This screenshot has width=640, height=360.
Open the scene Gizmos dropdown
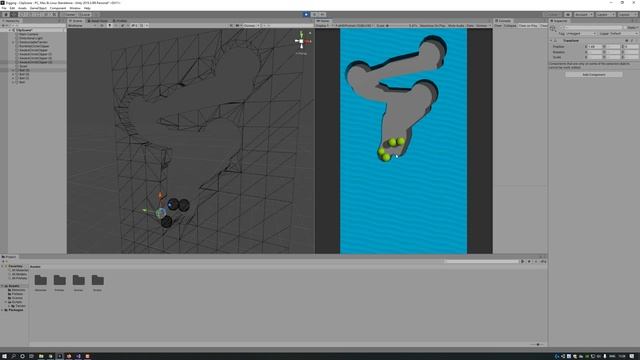pyautogui.click(x=251, y=26)
